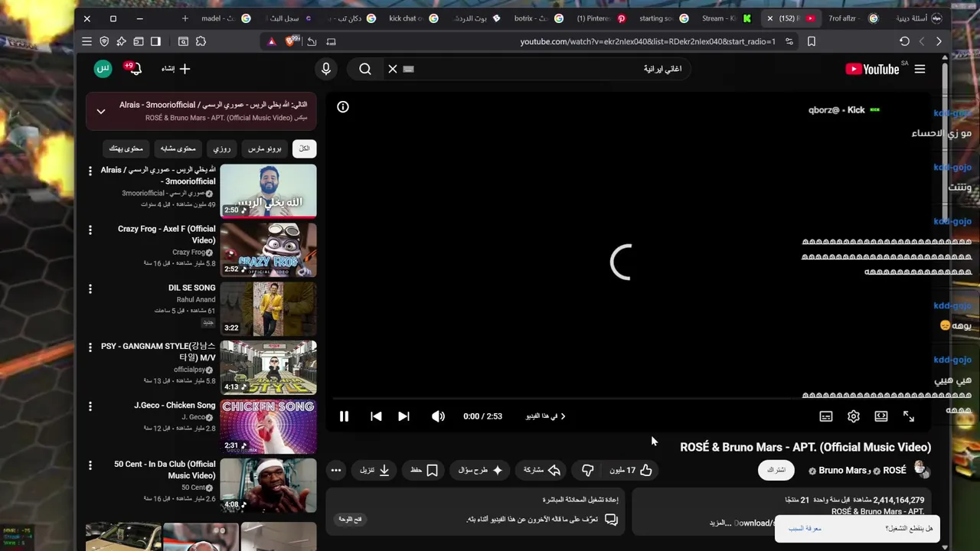Select the 'روزي' filter chip
The width and height of the screenshot is (980, 551).
[x=221, y=148]
